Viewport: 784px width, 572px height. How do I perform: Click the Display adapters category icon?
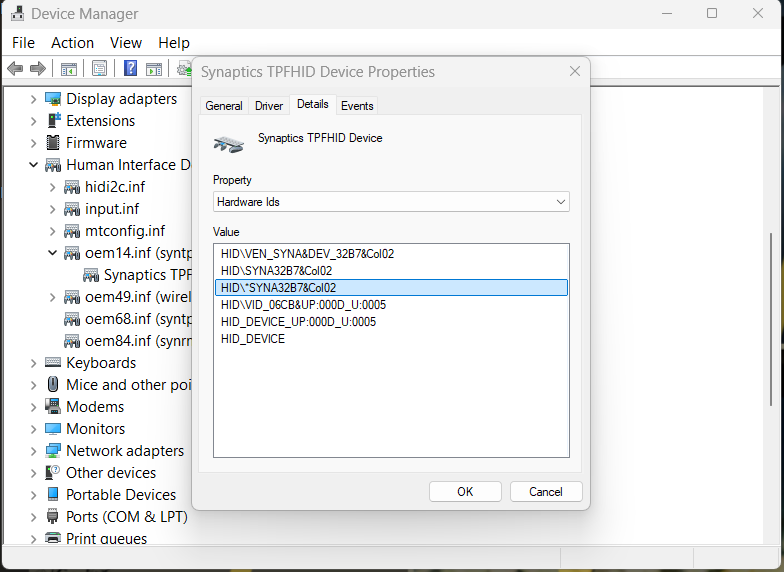pyautogui.click(x=52, y=99)
